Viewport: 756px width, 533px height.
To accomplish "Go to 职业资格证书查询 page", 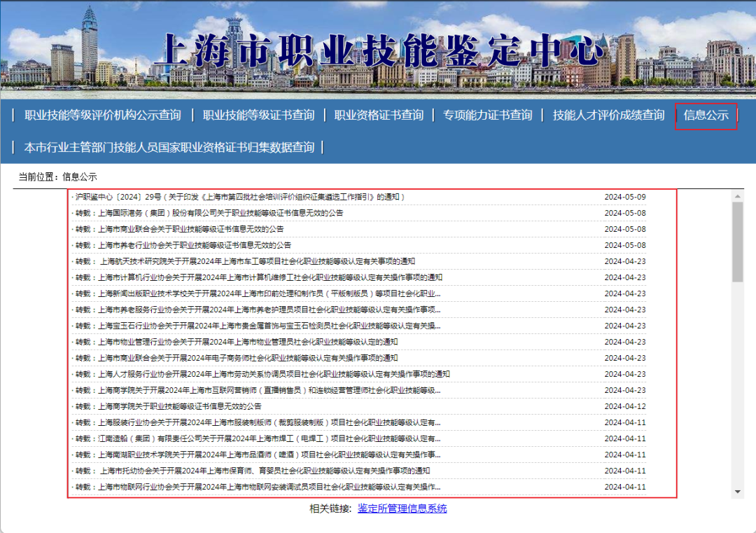I will [x=379, y=116].
